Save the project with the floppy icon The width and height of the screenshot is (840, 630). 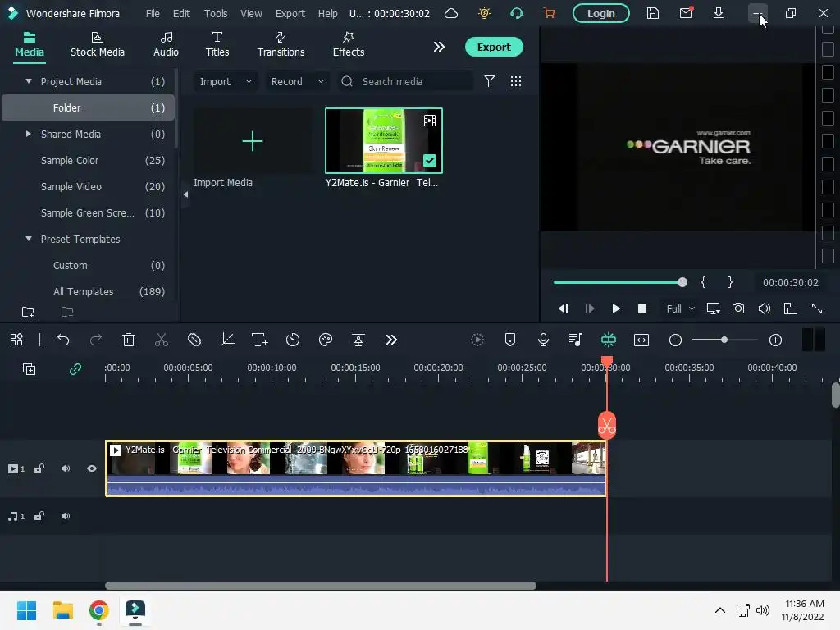pos(652,13)
